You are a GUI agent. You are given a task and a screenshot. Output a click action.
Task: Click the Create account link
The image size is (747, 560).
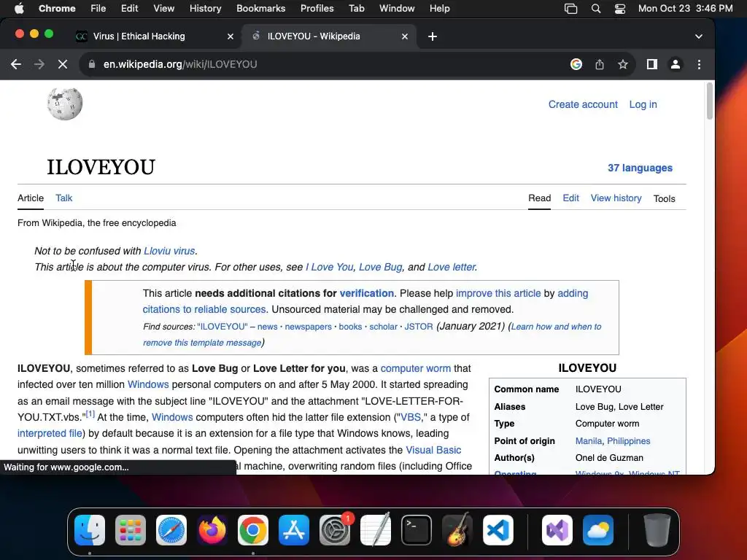pyautogui.click(x=583, y=104)
